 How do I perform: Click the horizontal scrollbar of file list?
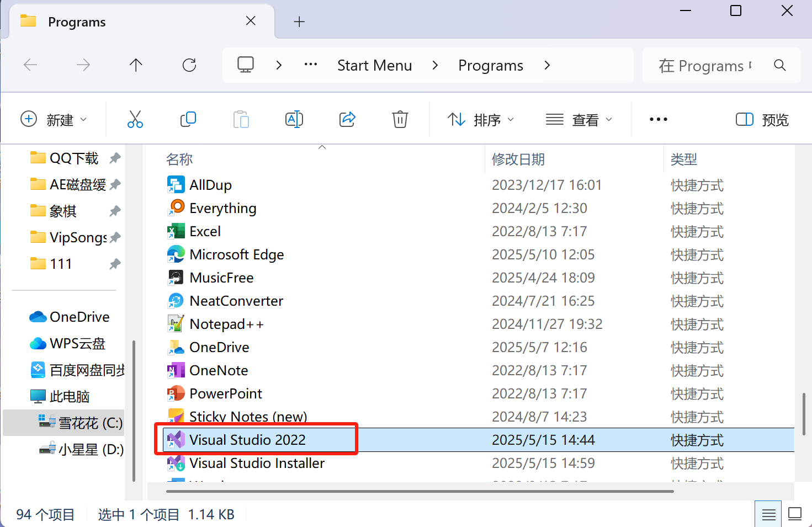tap(420, 491)
